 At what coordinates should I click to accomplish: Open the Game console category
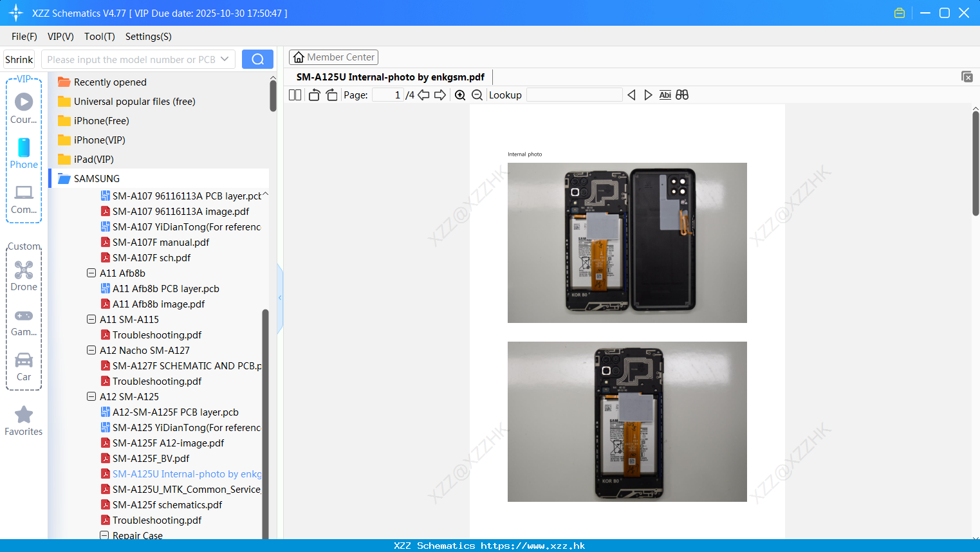pyautogui.click(x=24, y=322)
